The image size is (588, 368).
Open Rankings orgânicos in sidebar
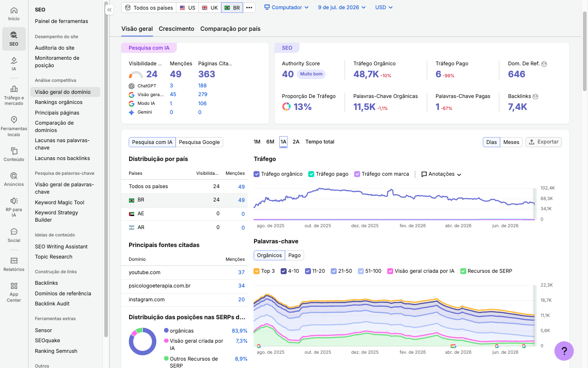59,102
